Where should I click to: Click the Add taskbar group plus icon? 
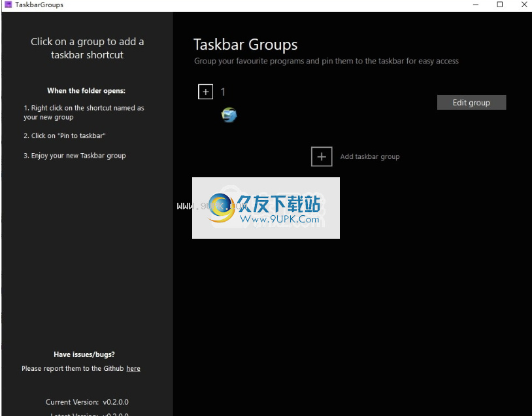coord(322,156)
